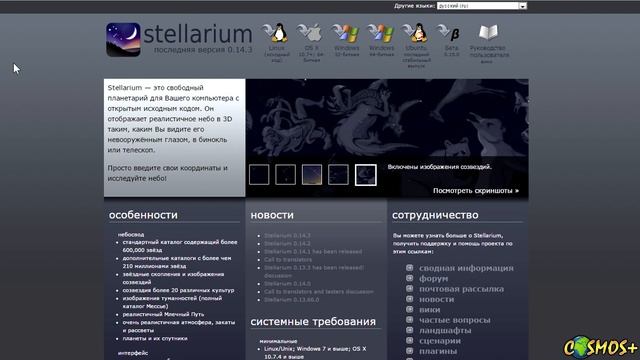Select the first screenshot thumbnail in the slideshow

pos(259,175)
